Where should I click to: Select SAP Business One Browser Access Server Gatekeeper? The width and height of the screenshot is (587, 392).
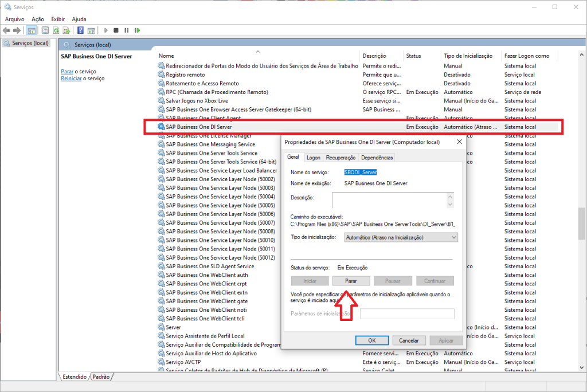point(238,109)
